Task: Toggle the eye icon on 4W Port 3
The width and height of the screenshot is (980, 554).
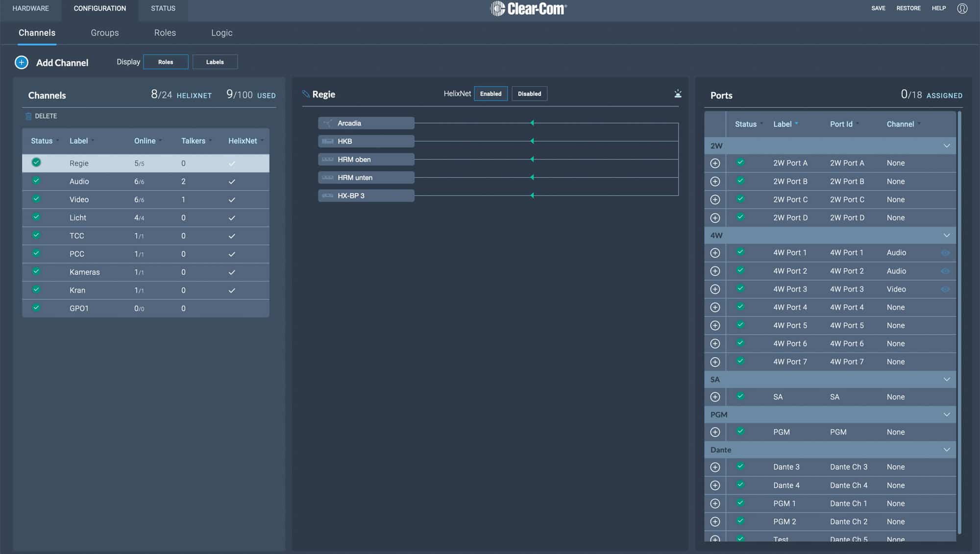Action: [x=945, y=289]
